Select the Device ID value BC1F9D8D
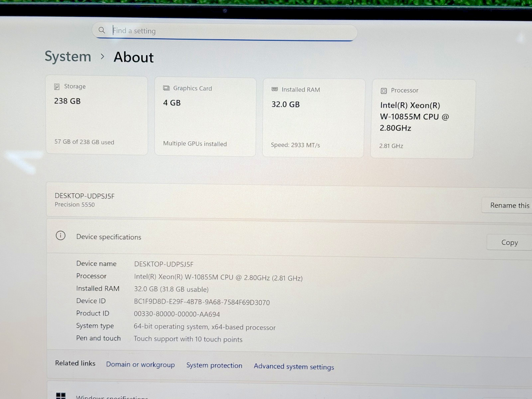The height and width of the screenshot is (399, 532). point(202,302)
